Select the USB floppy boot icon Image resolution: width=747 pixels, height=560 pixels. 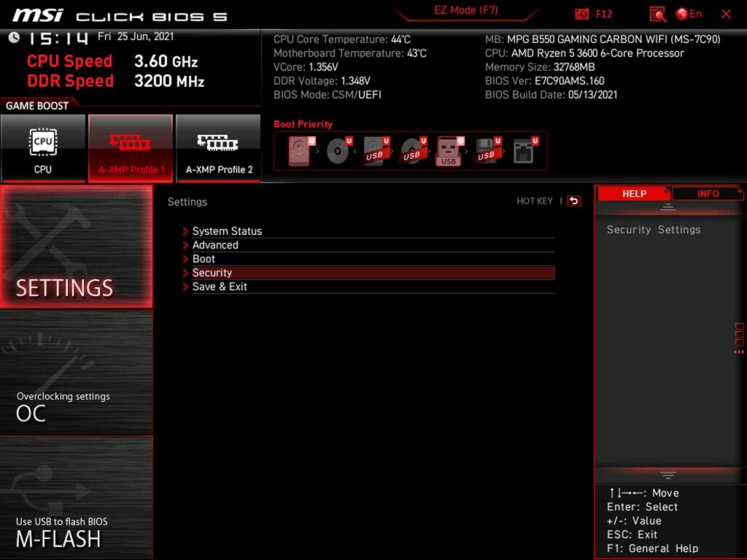(x=487, y=151)
